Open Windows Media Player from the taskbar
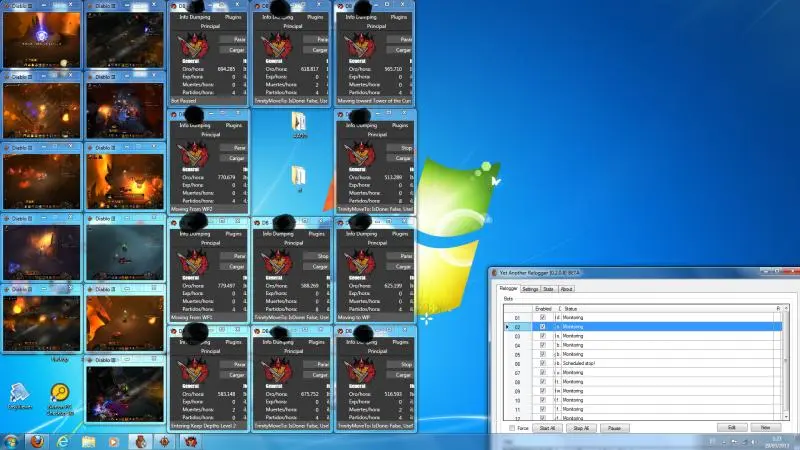This screenshot has height=450, width=800. point(114,441)
